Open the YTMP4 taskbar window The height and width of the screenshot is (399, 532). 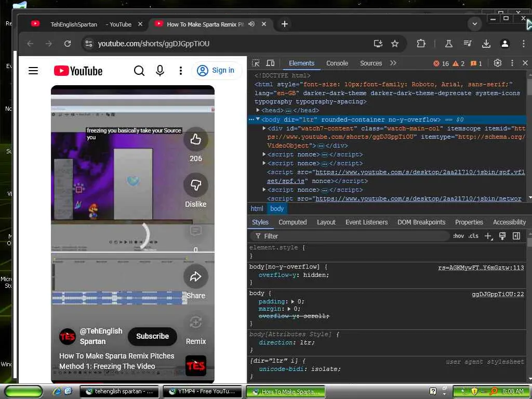pos(203,392)
